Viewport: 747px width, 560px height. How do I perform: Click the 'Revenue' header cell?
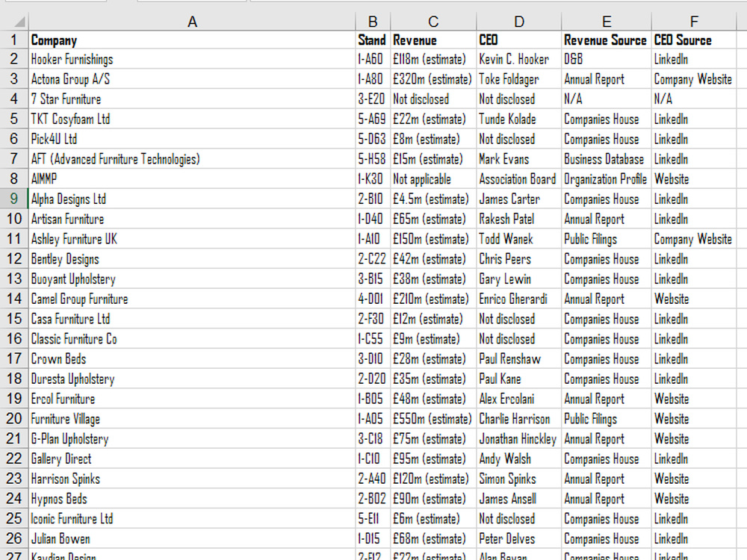[433, 40]
